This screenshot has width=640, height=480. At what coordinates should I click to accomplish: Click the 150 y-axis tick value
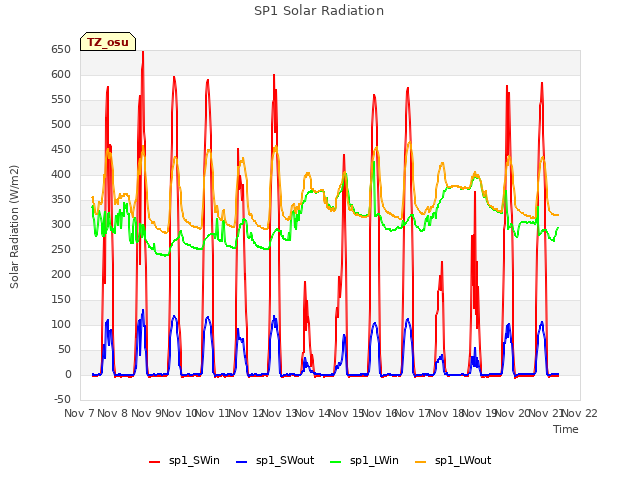tap(61, 300)
